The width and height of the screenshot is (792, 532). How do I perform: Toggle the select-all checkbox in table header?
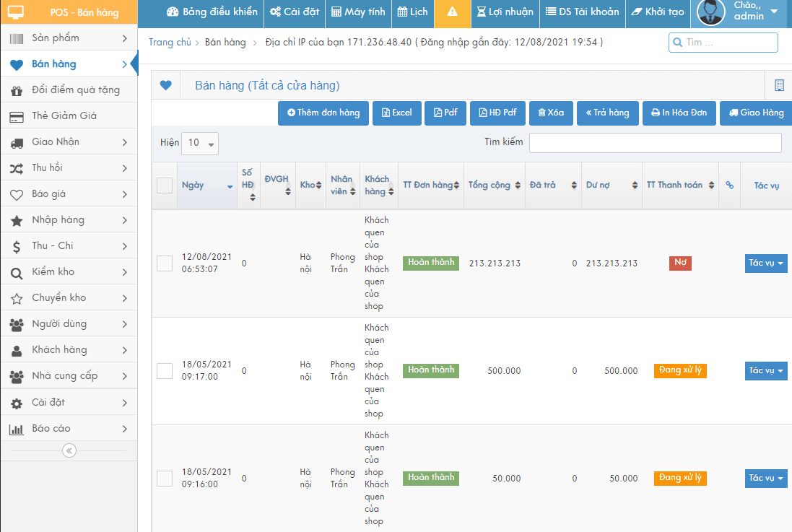point(165,186)
